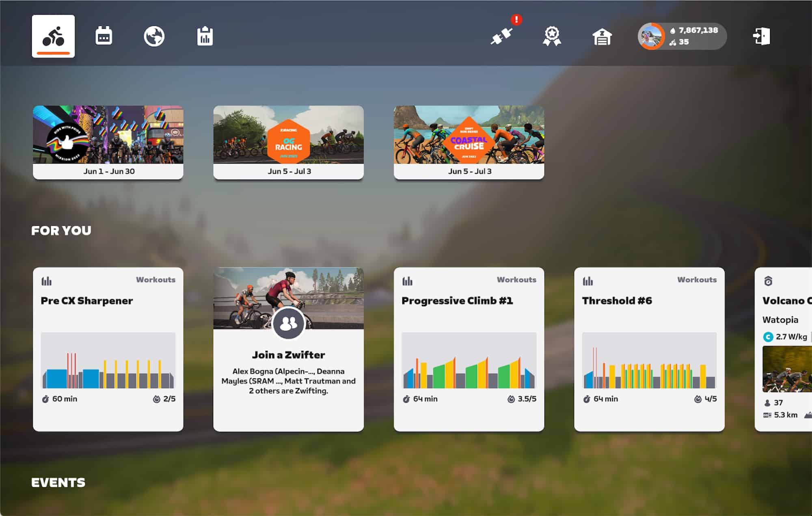The height and width of the screenshot is (516, 812).
Task: Click the Join a Zwifter group icon
Action: click(288, 324)
